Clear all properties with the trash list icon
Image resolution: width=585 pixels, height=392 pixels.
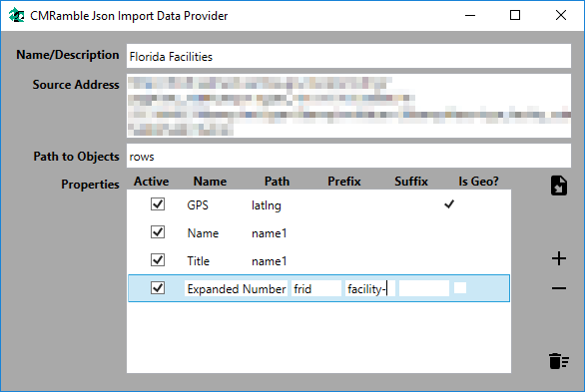point(559,361)
